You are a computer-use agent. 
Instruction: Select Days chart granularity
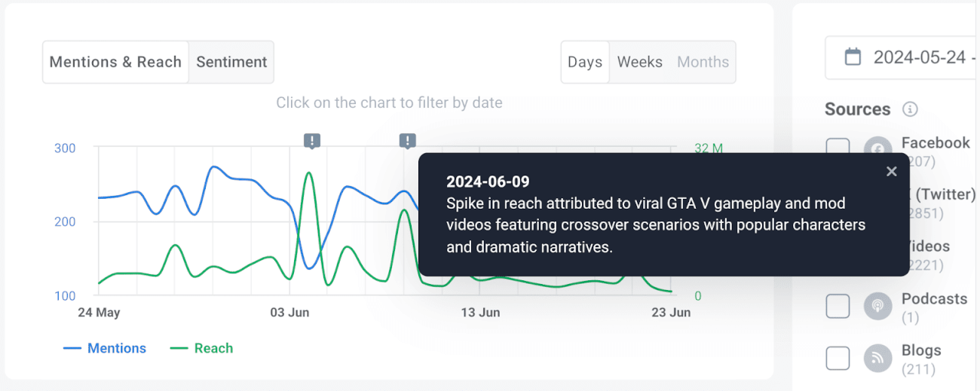[x=585, y=62]
